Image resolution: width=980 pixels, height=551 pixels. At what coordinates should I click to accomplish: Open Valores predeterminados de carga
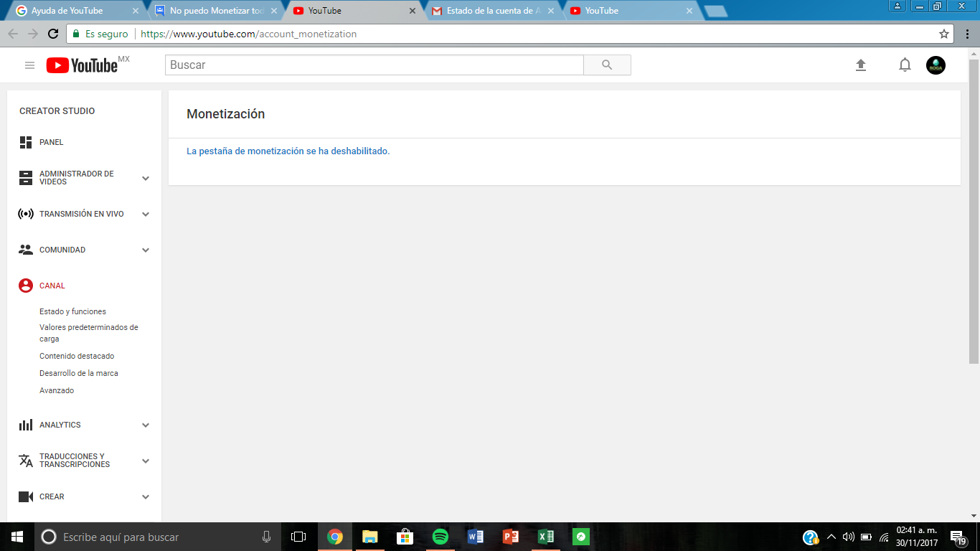click(x=89, y=333)
